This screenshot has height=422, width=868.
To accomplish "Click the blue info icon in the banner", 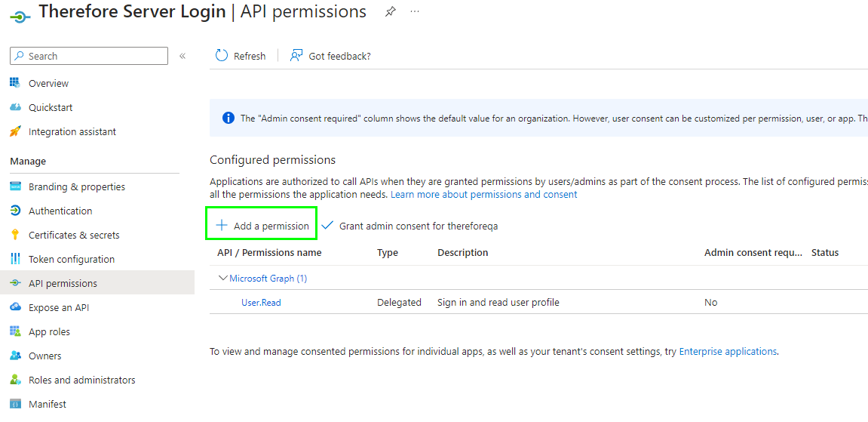I will click(x=228, y=118).
